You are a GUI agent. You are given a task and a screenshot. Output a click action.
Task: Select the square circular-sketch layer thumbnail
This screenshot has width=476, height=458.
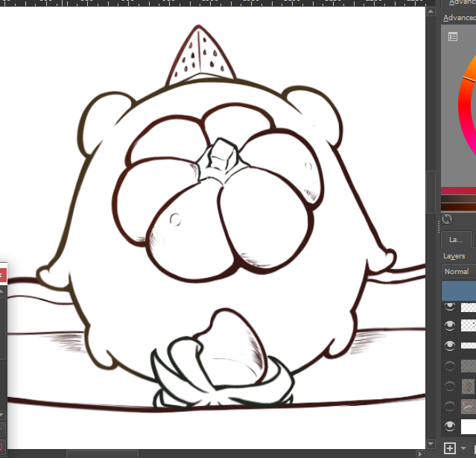click(469, 387)
